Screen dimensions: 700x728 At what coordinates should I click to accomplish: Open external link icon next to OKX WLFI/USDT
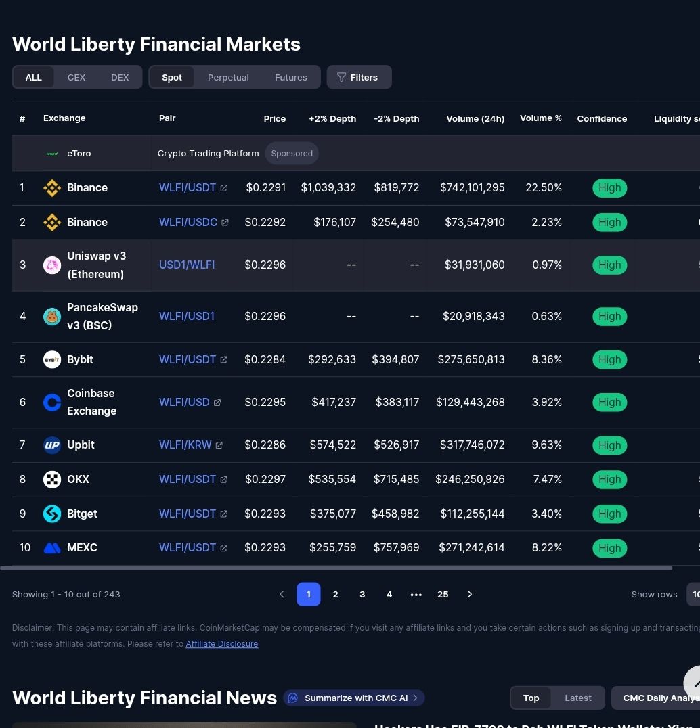223,480
